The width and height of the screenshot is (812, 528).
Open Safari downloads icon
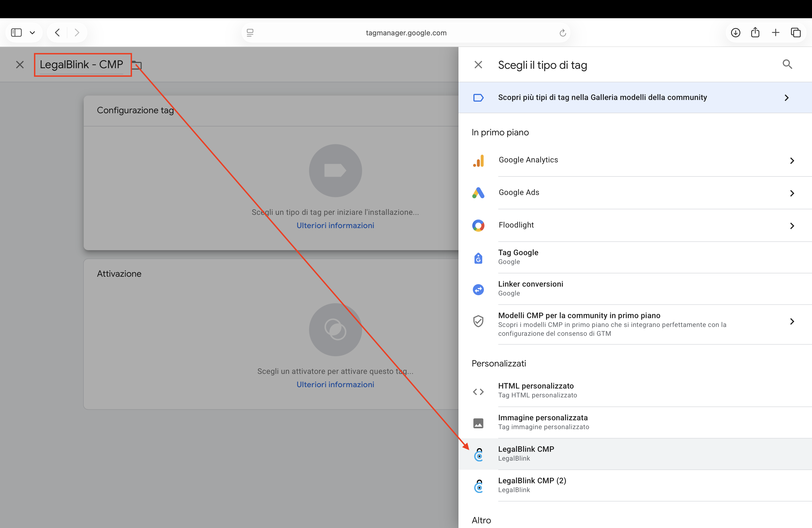(x=735, y=33)
